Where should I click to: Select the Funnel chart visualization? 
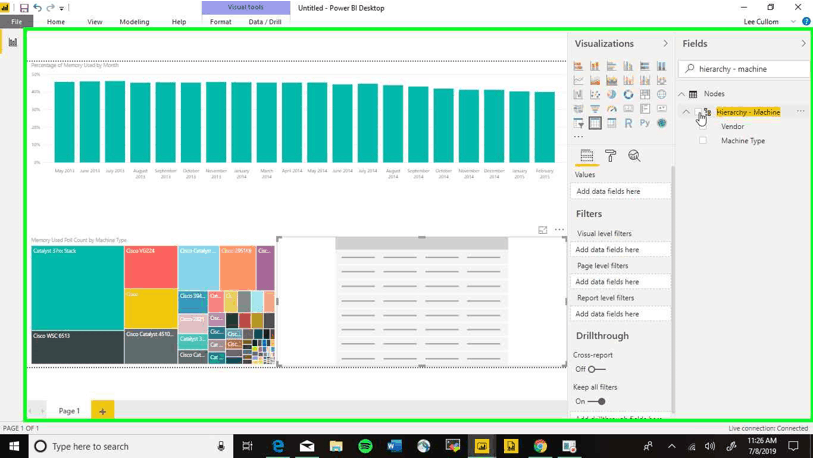(595, 109)
